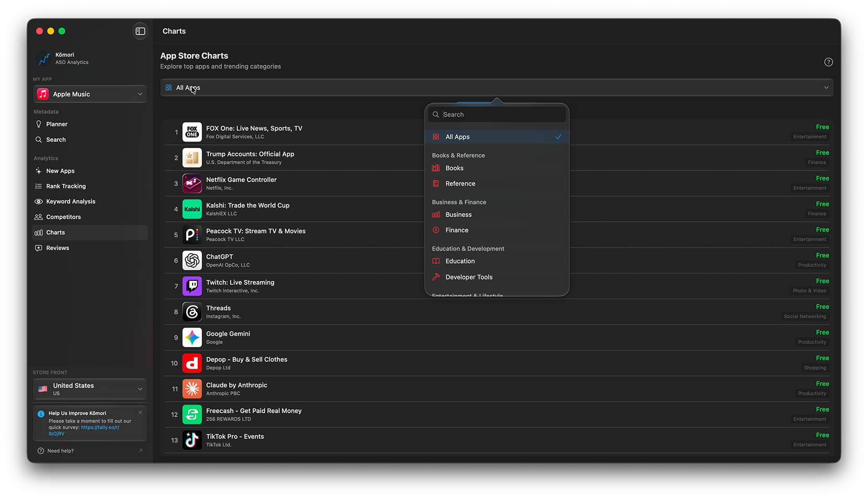
Task: Click the United States flag icon
Action: 43,389
